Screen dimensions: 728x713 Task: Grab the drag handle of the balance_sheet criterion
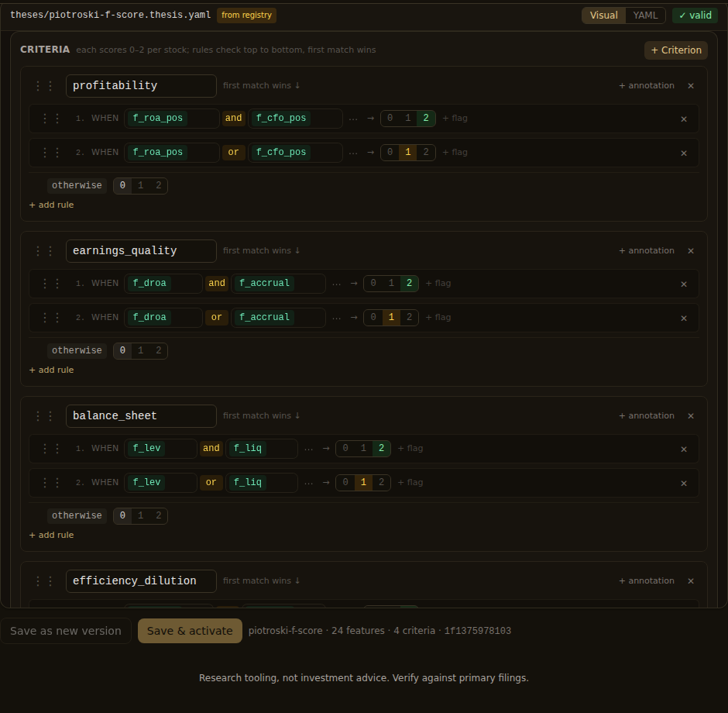pos(44,415)
